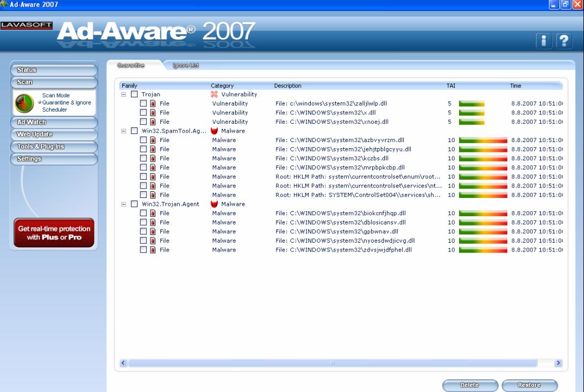Collapse the Win32.Trojan.Agent group
Screen dimensions: 584x392
[124, 205]
